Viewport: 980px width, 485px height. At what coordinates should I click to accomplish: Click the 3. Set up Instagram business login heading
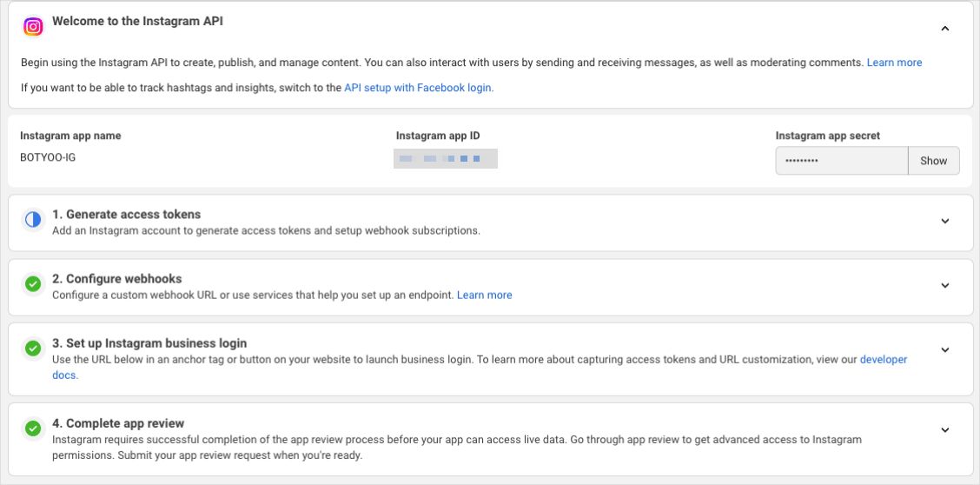149,343
